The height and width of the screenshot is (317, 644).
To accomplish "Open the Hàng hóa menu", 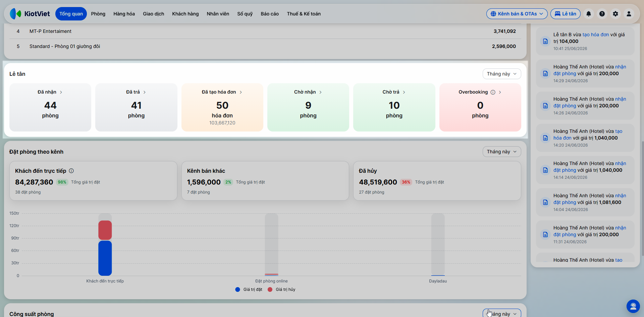I will coord(124,14).
